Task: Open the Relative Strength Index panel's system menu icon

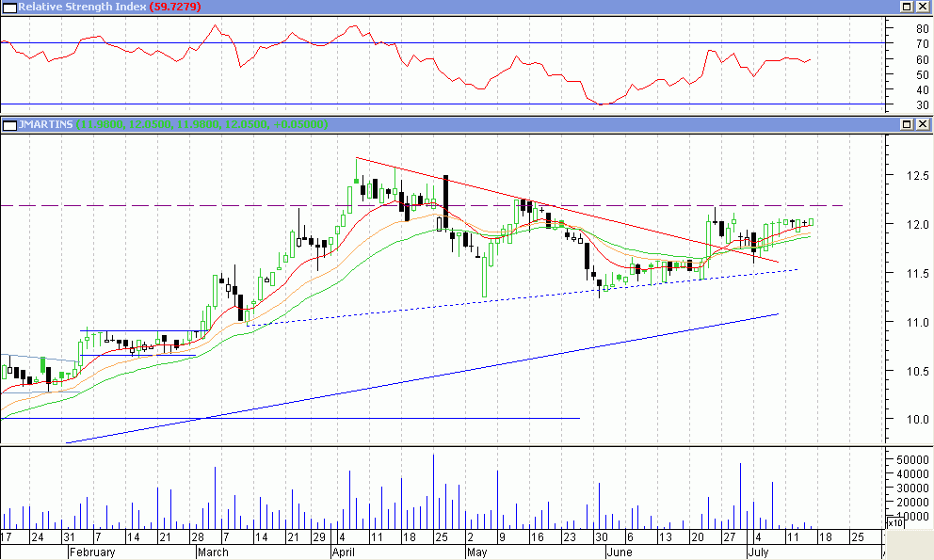Action: point(8,7)
